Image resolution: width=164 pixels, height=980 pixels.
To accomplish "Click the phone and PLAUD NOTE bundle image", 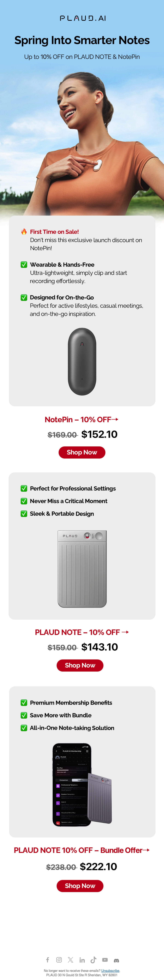I will pos(82,785).
